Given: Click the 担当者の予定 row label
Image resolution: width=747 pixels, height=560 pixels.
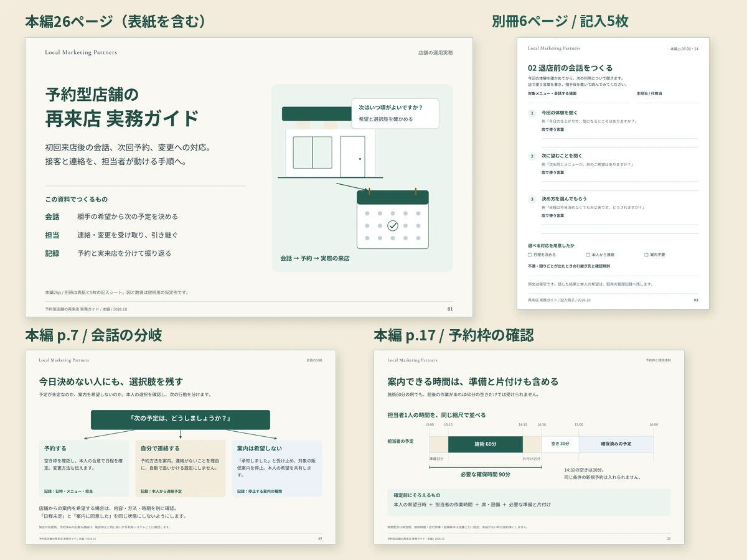Looking at the screenshot, I should click(x=400, y=441).
